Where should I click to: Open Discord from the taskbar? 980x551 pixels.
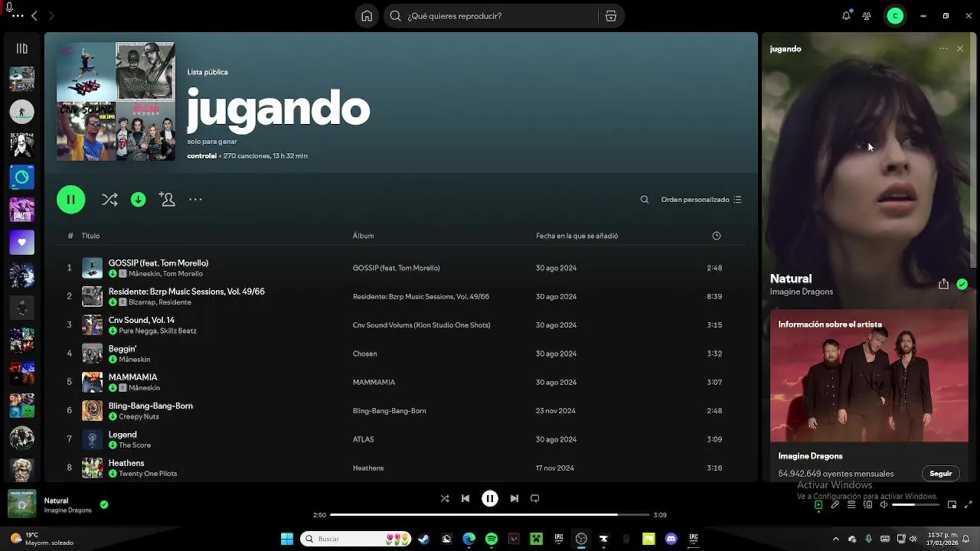(671, 539)
